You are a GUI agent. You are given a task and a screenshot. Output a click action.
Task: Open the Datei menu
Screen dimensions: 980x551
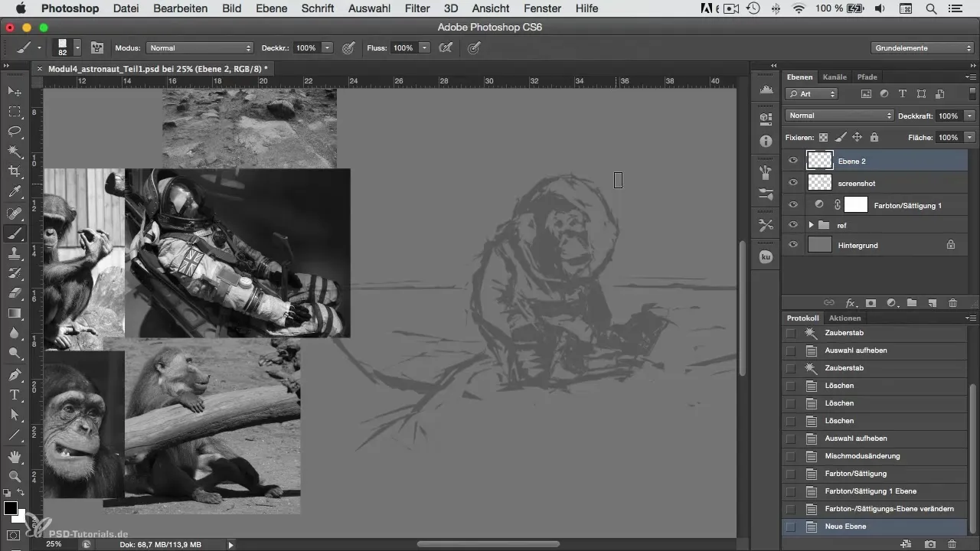[126, 8]
